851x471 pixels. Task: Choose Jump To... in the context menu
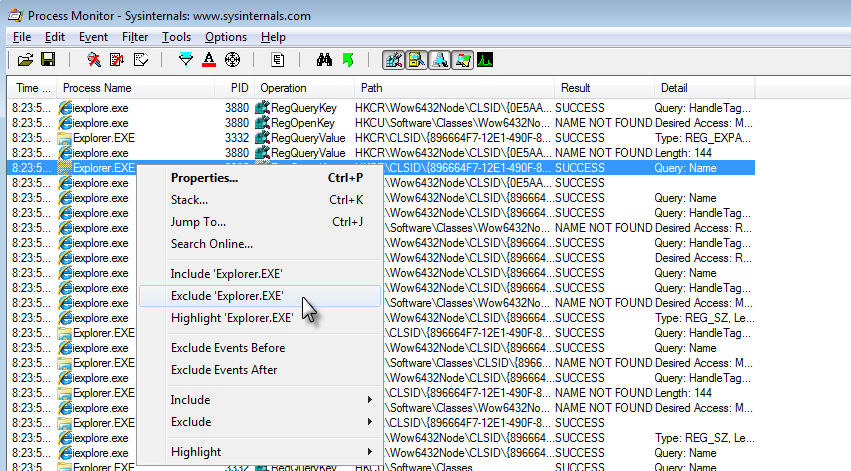(x=261, y=222)
